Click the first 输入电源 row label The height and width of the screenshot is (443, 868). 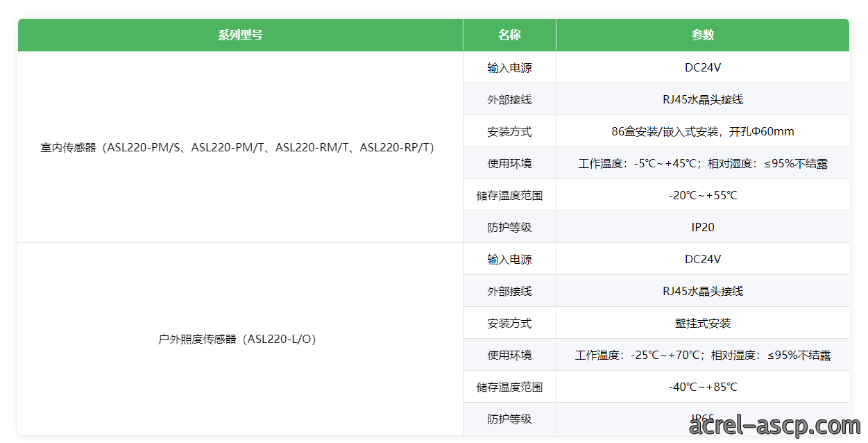click(509, 67)
